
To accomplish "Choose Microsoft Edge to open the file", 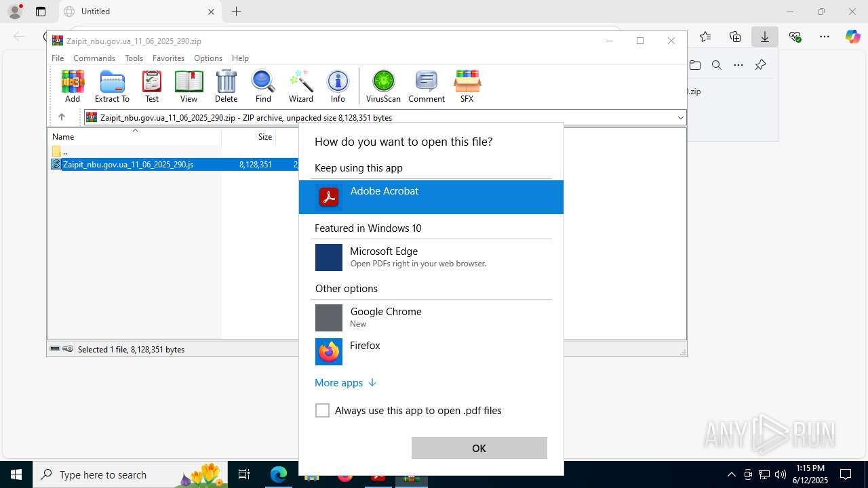I will coord(431,258).
